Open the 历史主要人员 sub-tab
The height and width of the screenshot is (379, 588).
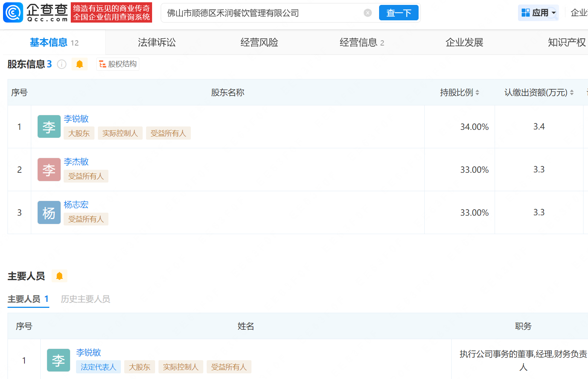pyautogui.click(x=85, y=299)
